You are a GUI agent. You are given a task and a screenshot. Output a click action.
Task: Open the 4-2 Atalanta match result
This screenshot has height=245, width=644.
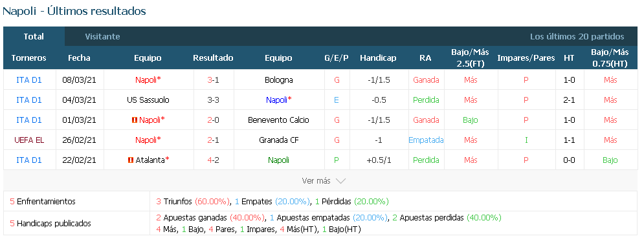click(213, 160)
